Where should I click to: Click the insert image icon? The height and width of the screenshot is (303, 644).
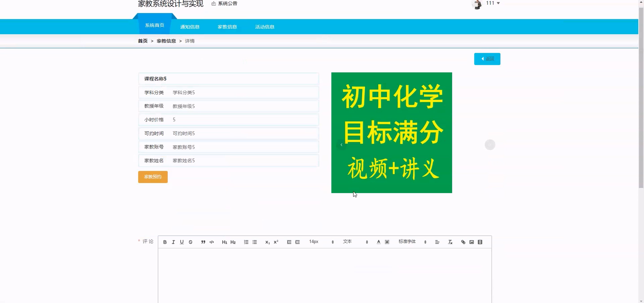click(472, 242)
